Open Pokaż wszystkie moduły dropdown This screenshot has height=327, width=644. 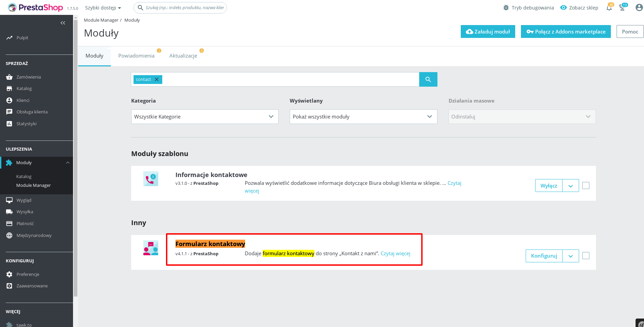[363, 116]
